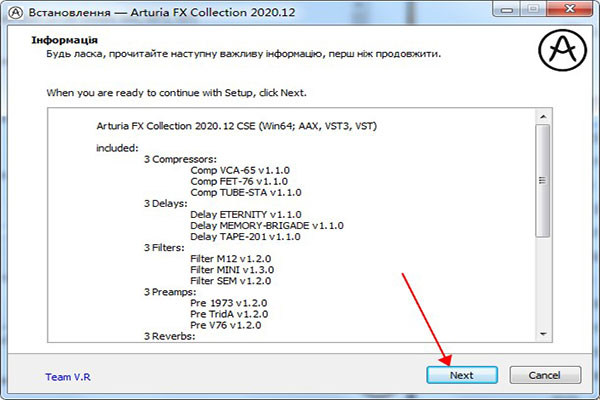Cancel the installation

[545, 375]
